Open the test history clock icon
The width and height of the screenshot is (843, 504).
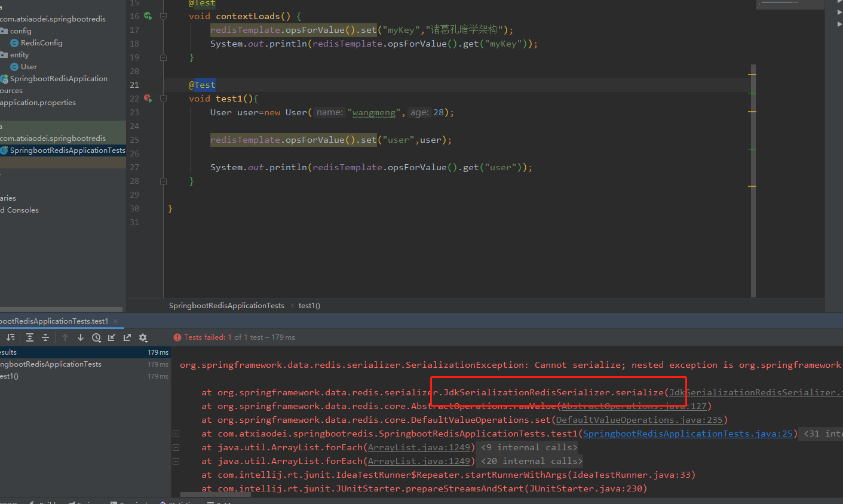pos(96,337)
